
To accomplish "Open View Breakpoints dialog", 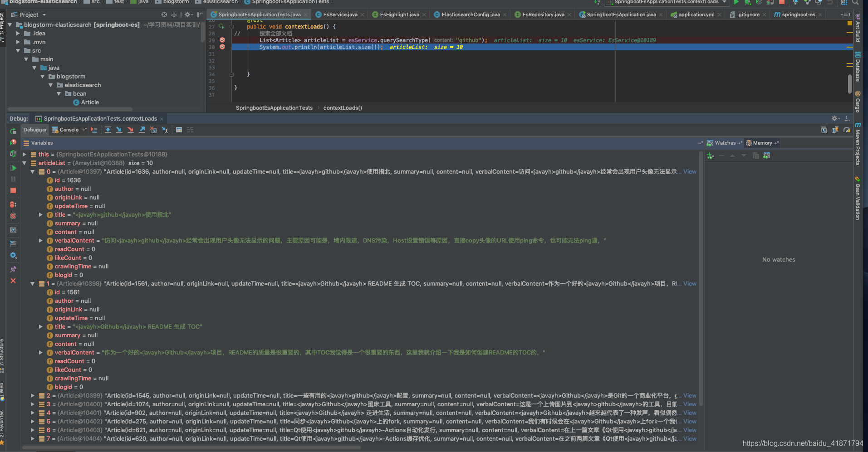I will point(13,204).
